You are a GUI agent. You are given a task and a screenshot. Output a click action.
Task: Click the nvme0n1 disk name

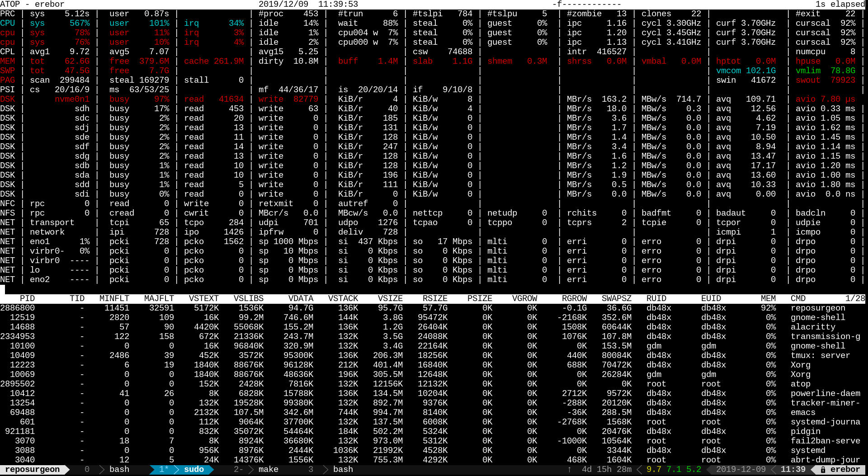(72, 99)
